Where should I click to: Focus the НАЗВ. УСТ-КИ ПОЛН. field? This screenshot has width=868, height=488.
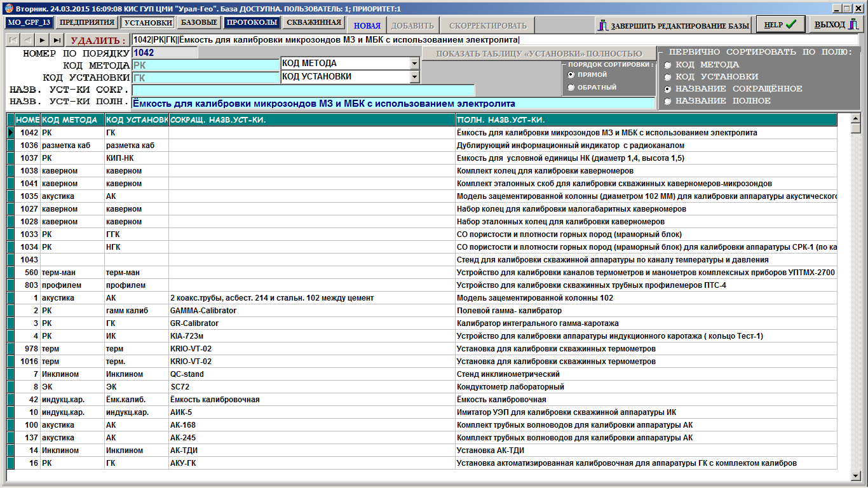pos(393,103)
